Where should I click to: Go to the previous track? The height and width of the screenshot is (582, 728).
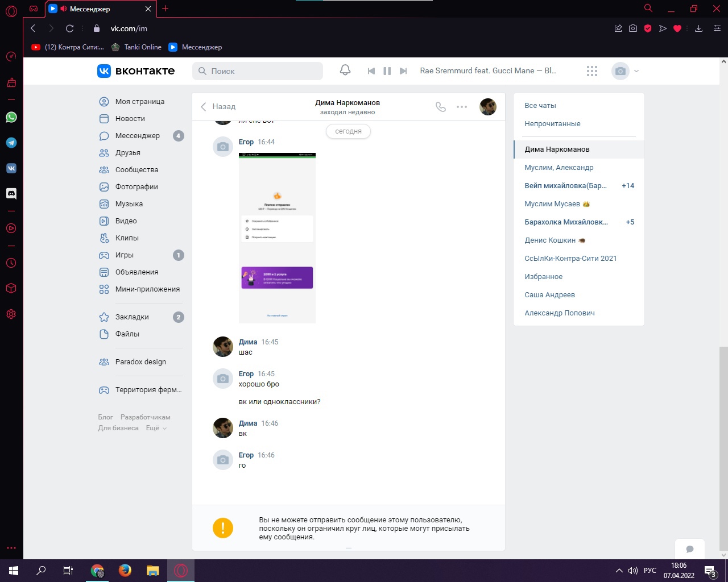pos(371,71)
